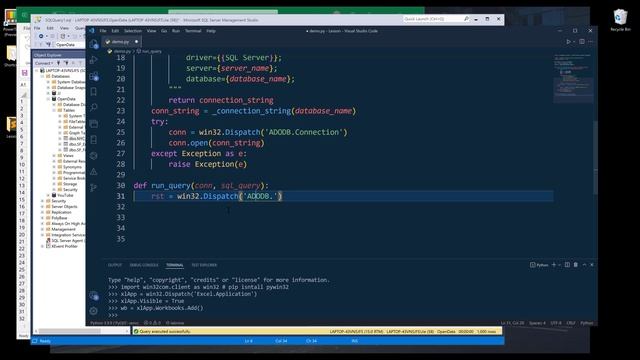The width and height of the screenshot is (640, 360).
Task: Open the OpenData database combo box in SSMS
Action: tap(70, 45)
